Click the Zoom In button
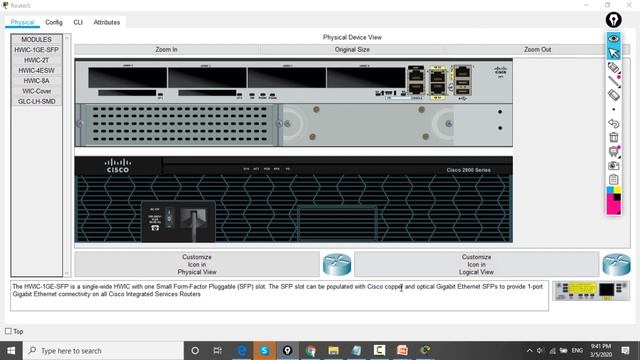640x360 pixels. point(167,49)
